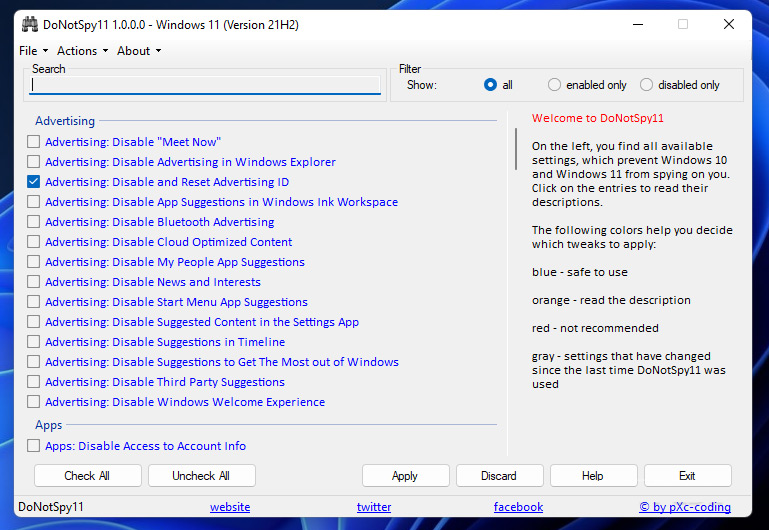Focus the Search input field

[205, 85]
